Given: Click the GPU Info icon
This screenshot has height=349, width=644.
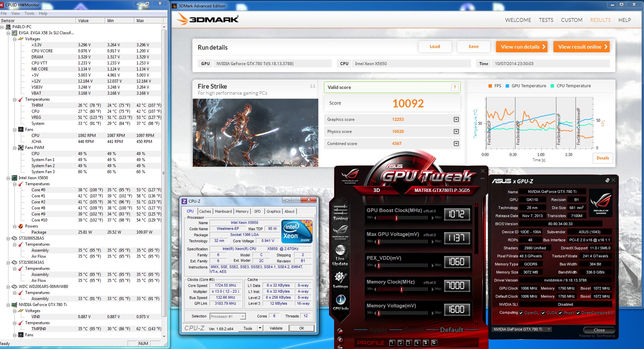Looking at the screenshot, I should 340,300.
